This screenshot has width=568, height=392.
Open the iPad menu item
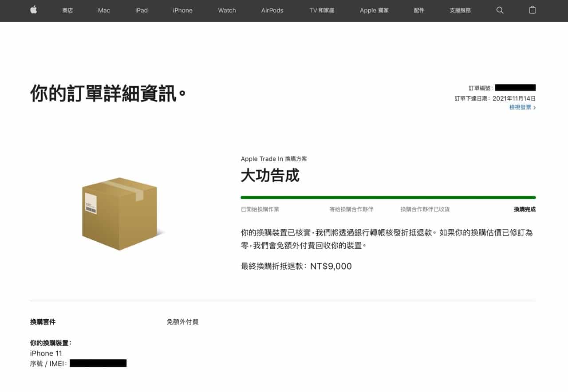(x=142, y=10)
